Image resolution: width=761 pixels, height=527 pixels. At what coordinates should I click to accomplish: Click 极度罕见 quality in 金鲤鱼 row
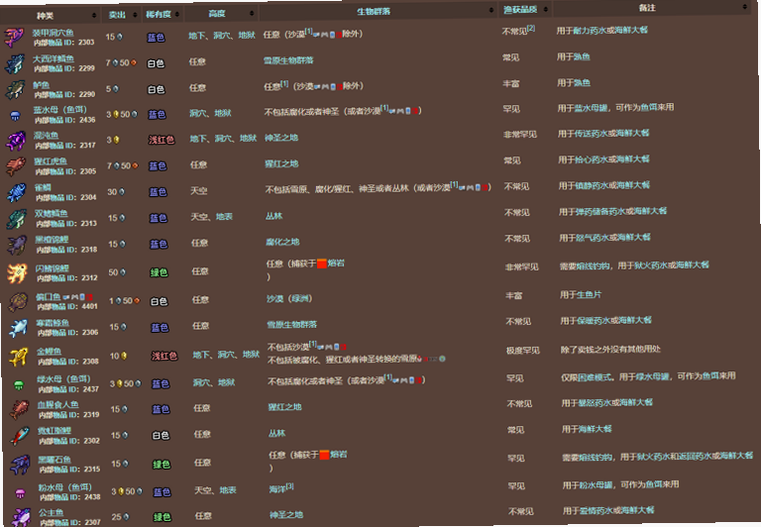(523, 350)
